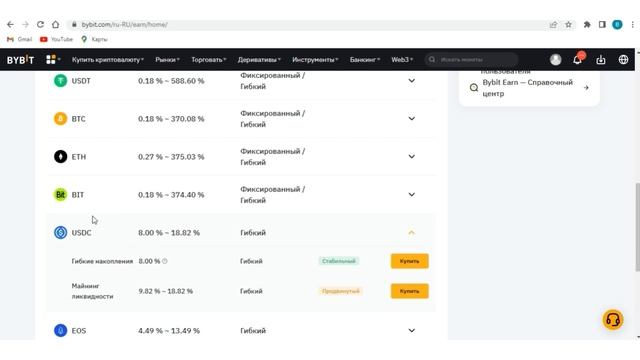
Task: Open the Купить криптовалюту menu
Action: click(x=108, y=60)
